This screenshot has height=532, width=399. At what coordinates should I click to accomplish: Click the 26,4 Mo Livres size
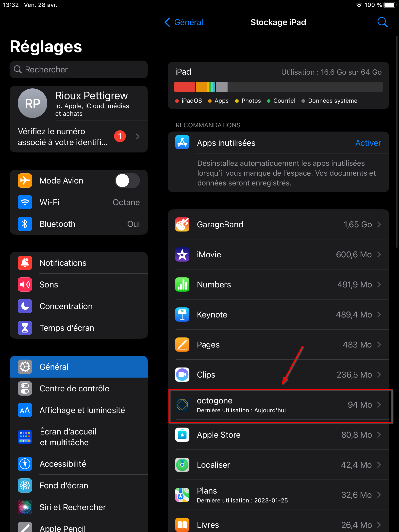coord(356,525)
